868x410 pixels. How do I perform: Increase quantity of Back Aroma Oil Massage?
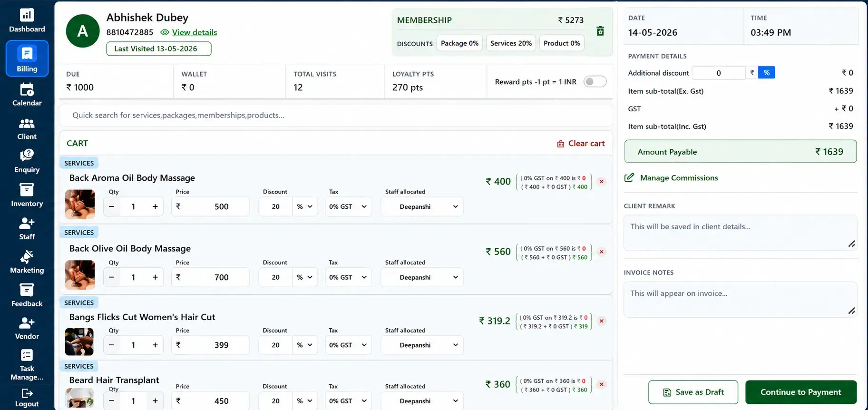pyautogui.click(x=155, y=206)
